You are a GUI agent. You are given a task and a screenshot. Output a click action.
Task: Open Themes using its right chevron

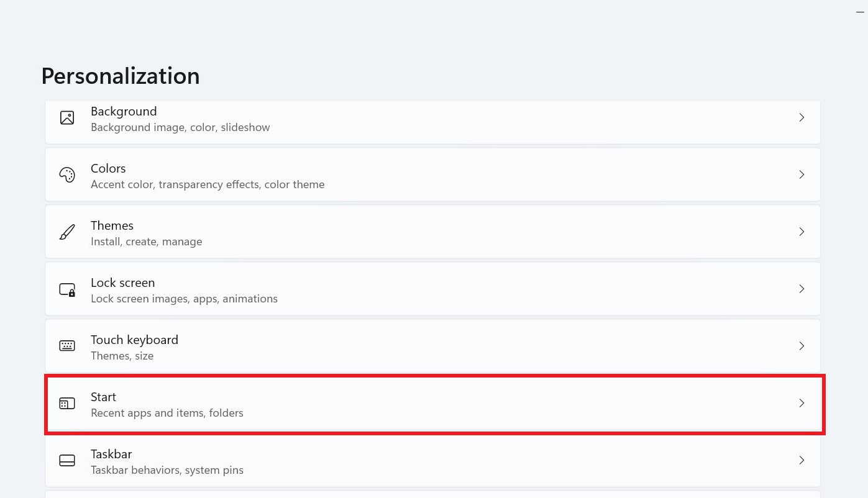tap(802, 232)
